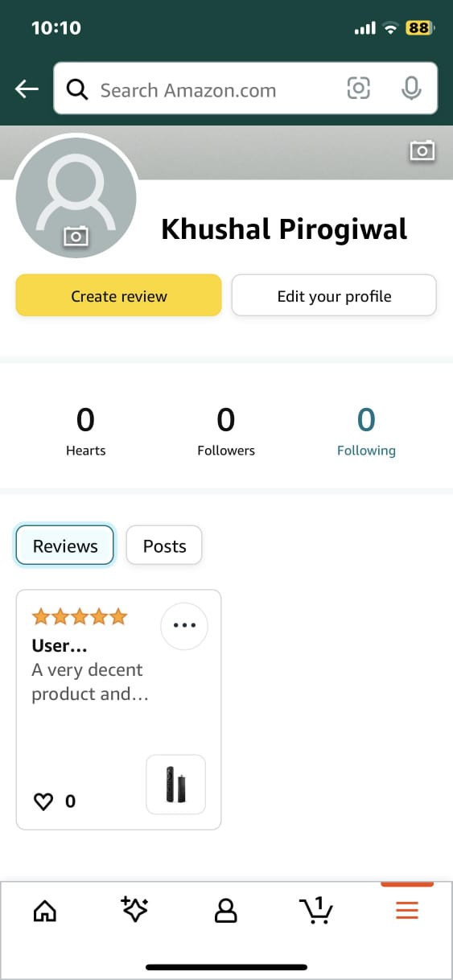Click the Create review button
The height and width of the screenshot is (980, 453).
[118, 295]
